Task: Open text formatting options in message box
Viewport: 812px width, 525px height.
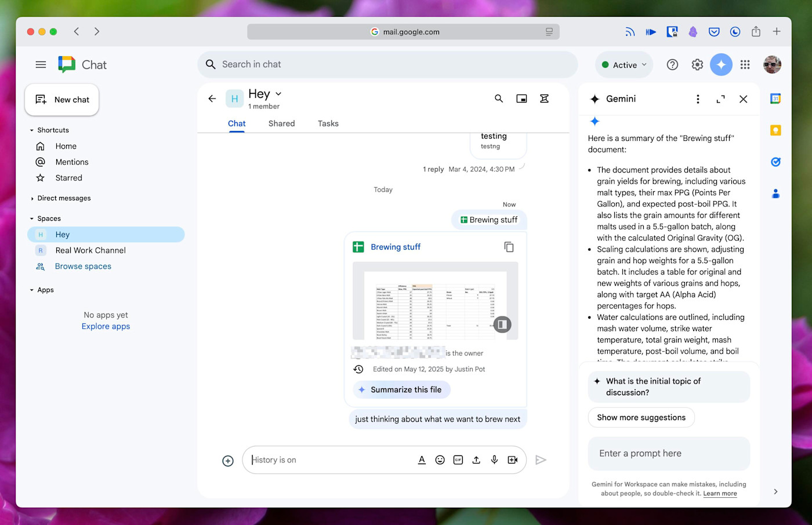Action: (422, 460)
